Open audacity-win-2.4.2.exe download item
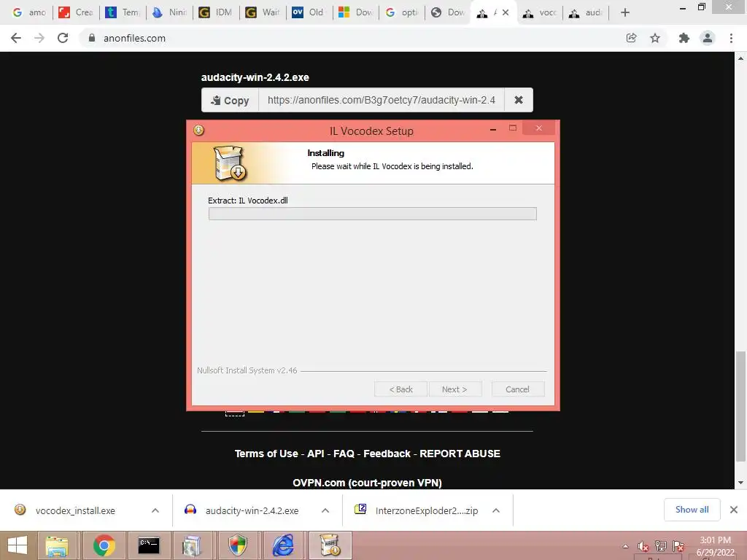 (x=252, y=510)
